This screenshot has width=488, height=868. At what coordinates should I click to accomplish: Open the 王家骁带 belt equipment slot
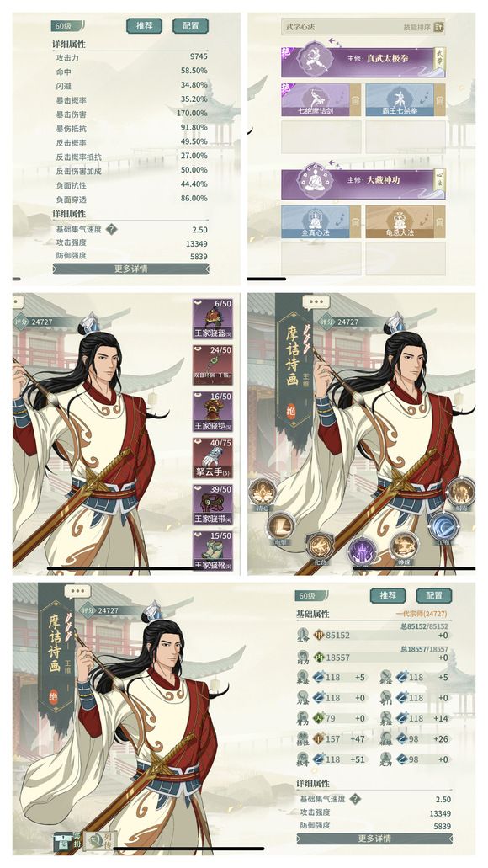coord(213,504)
